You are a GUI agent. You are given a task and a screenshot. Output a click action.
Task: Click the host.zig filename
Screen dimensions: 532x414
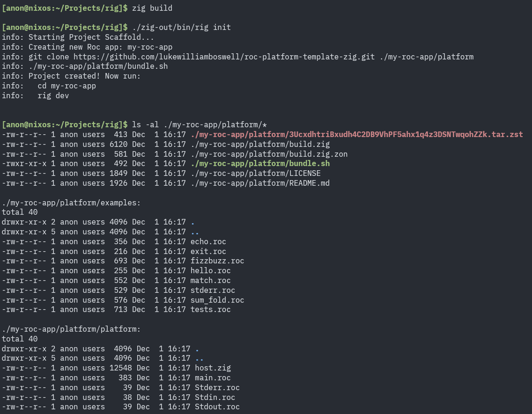tap(213, 368)
